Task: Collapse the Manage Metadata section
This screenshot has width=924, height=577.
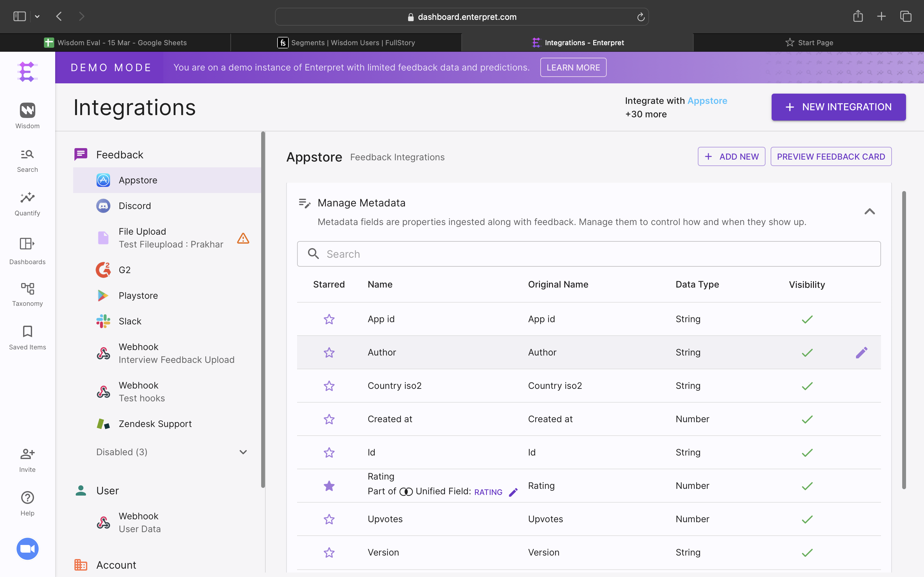Action: coord(869,212)
